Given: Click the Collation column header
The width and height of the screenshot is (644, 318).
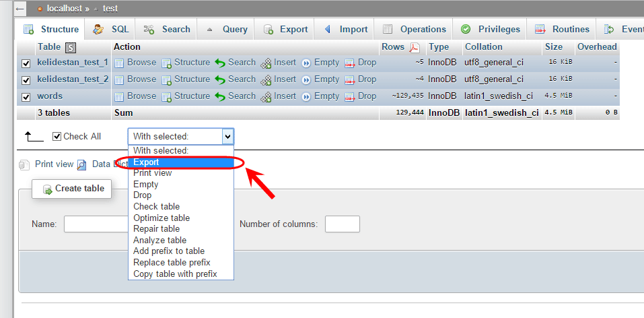Looking at the screenshot, I should point(483,47).
